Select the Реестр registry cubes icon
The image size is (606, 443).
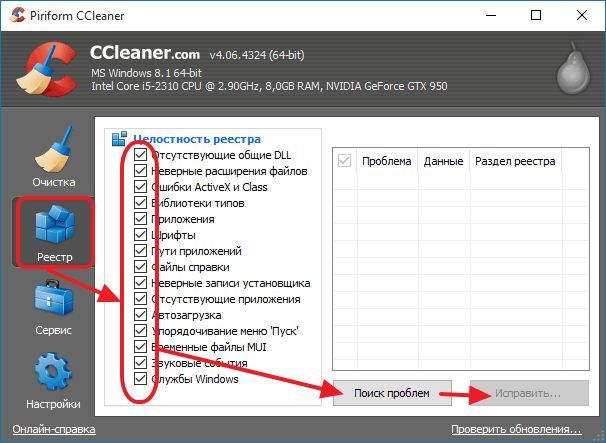[x=54, y=225]
